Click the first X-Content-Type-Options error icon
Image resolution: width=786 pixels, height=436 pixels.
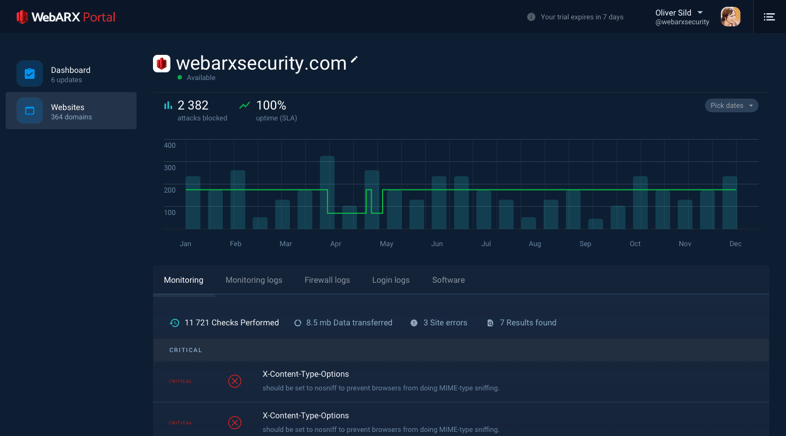click(235, 381)
